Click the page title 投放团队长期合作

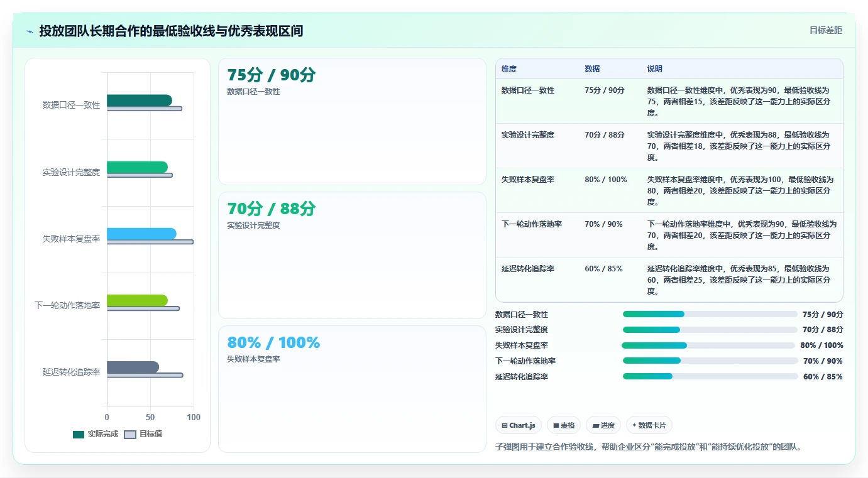point(171,31)
